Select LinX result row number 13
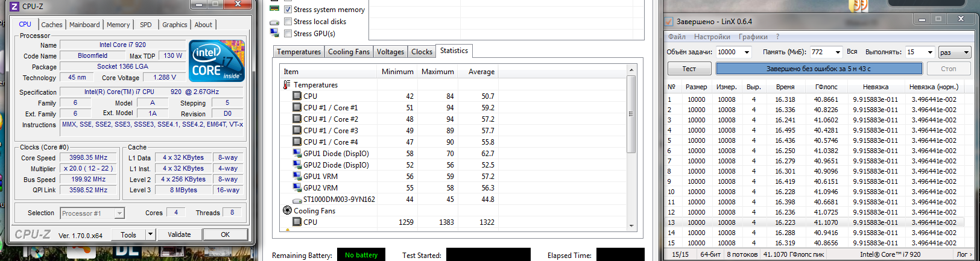Screen dimensions: 980x261 (x=820, y=222)
